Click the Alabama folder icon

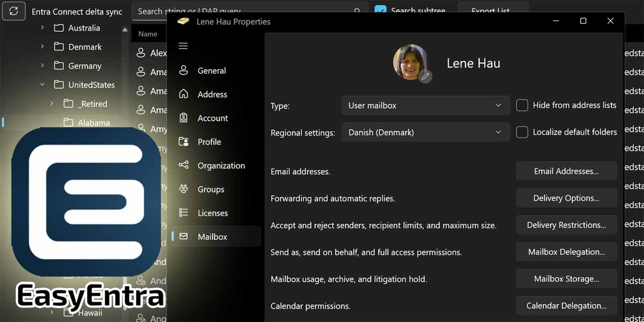tap(68, 123)
